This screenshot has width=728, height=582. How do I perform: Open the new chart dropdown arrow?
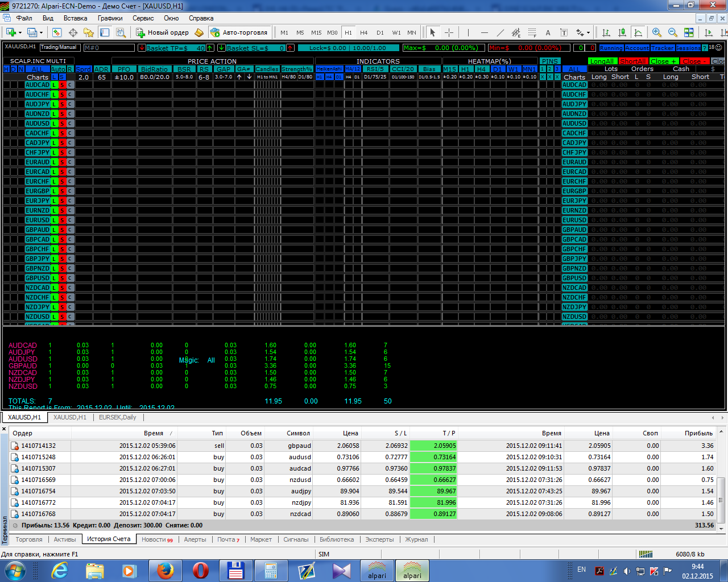tap(20, 32)
